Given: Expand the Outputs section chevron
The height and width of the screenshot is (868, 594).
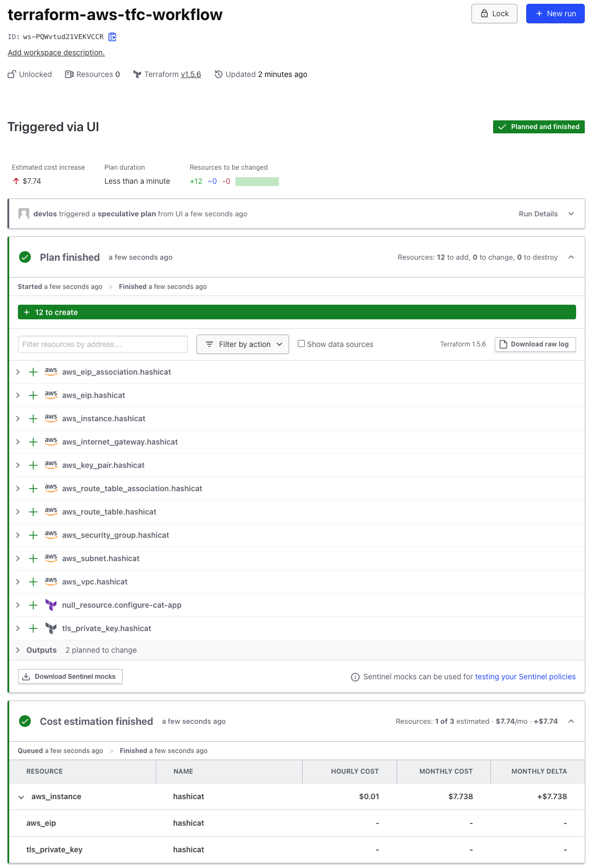Looking at the screenshot, I should [18, 650].
